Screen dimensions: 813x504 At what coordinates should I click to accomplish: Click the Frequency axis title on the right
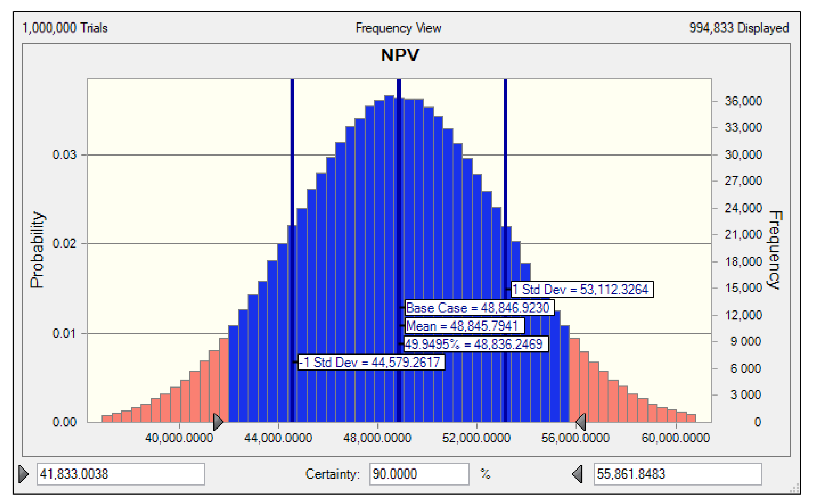pos(775,250)
